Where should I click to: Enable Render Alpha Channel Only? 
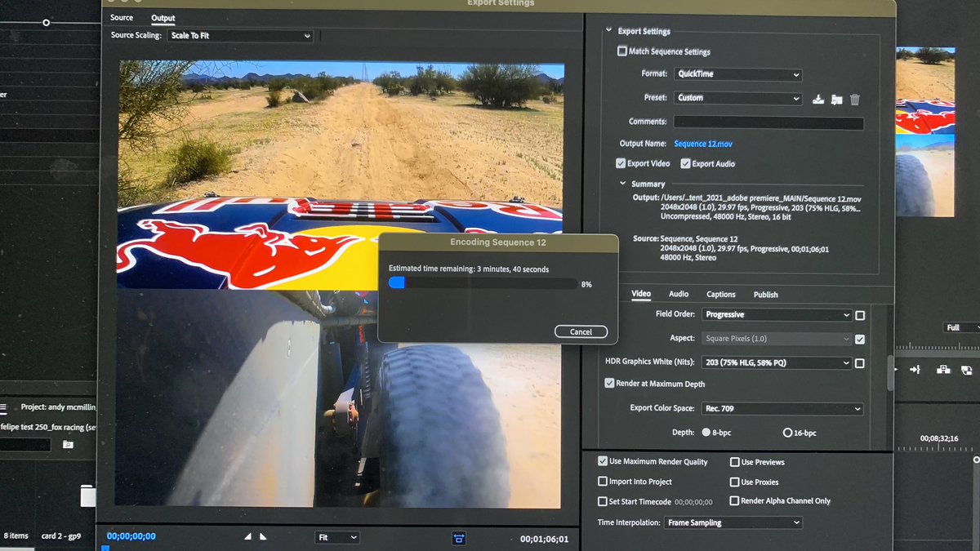point(734,500)
